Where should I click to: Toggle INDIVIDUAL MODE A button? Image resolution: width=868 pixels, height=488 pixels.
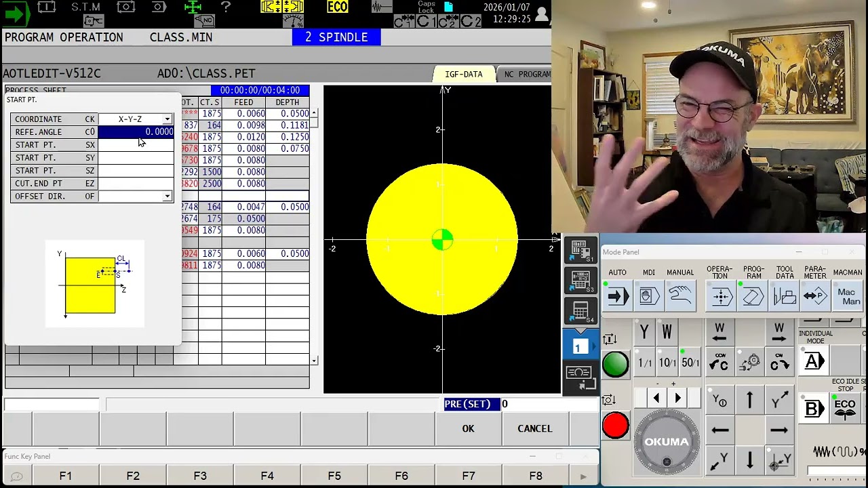click(814, 361)
